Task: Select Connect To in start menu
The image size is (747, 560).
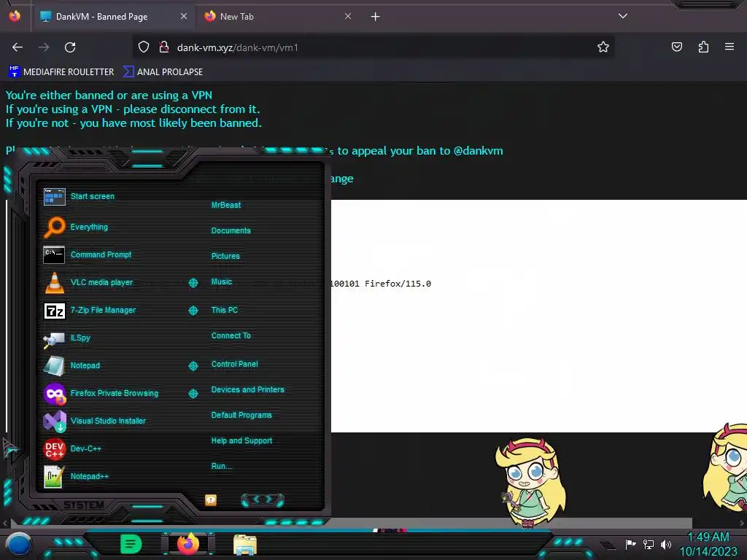Action: 231,335
